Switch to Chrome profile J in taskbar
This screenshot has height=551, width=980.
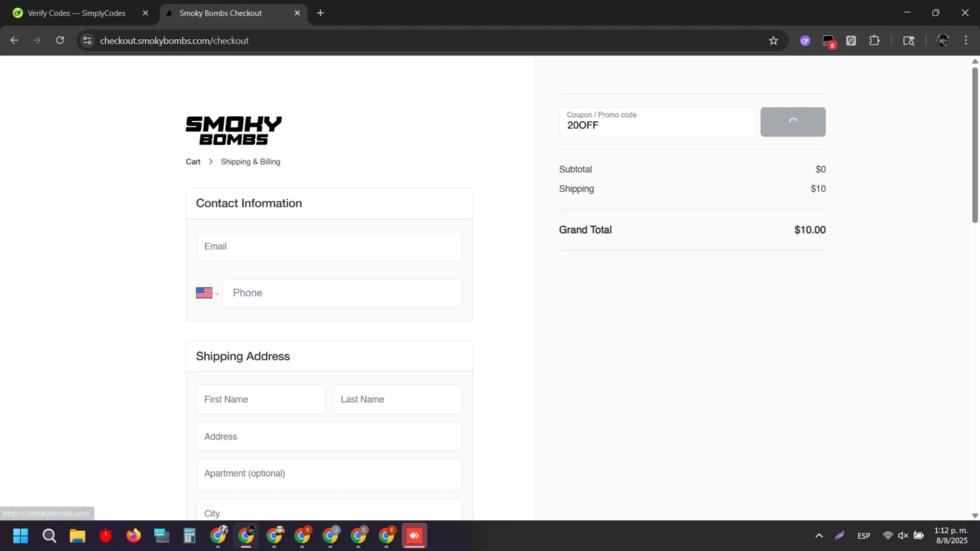point(331,536)
